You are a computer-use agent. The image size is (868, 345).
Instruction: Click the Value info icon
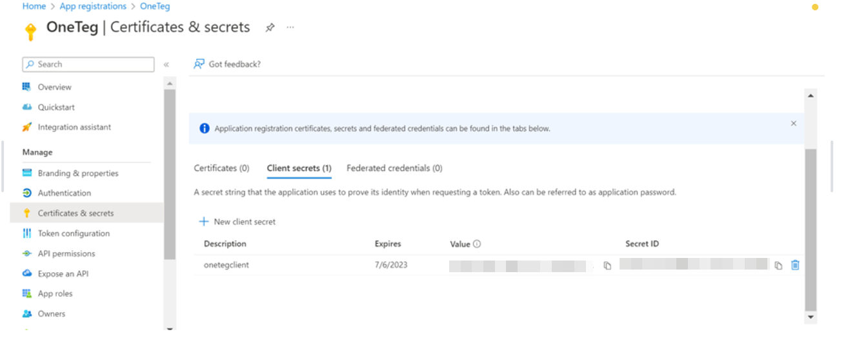pyautogui.click(x=477, y=244)
